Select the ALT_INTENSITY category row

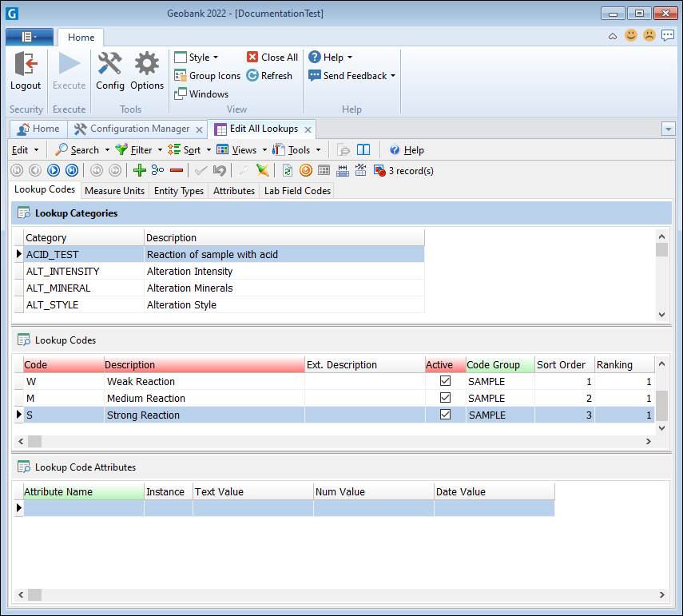pyautogui.click(x=220, y=272)
